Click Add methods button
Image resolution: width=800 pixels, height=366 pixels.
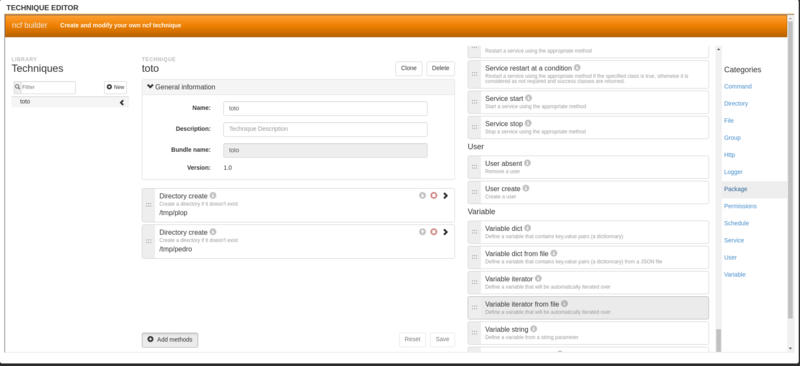point(170,340)
